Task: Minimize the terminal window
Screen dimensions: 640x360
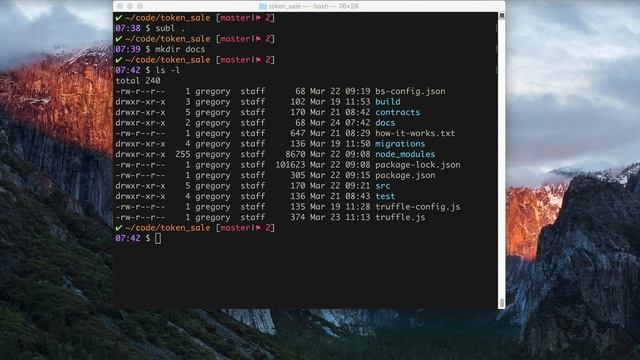Action: 130,6
